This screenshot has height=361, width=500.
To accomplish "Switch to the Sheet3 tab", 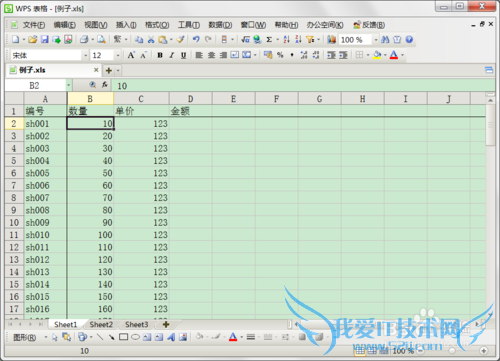I will 137,324.
